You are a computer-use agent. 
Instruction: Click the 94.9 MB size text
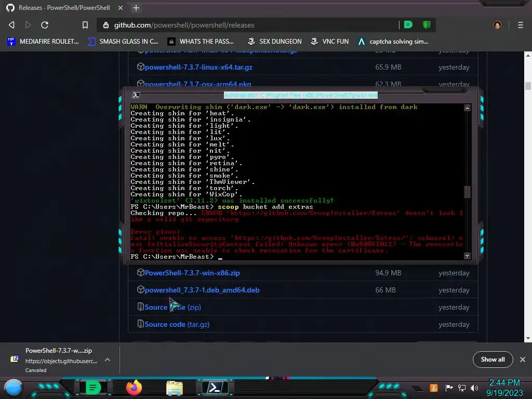point(388,273)
